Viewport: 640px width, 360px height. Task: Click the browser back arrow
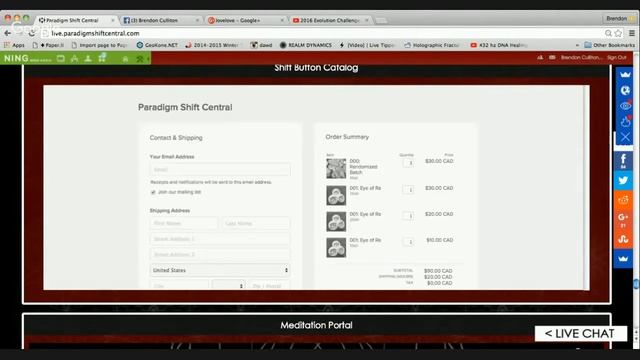click(7, 33)
